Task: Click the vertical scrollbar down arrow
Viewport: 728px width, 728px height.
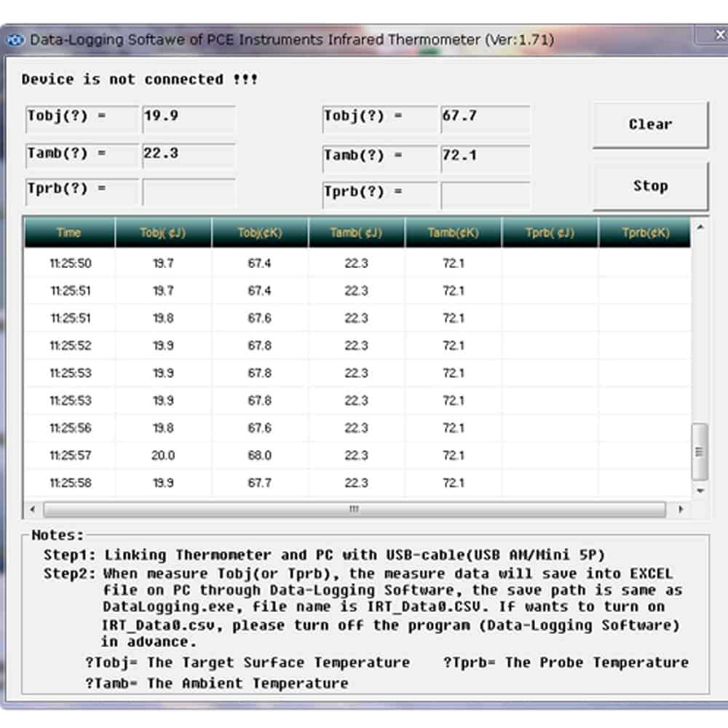Action: [700, 491]
